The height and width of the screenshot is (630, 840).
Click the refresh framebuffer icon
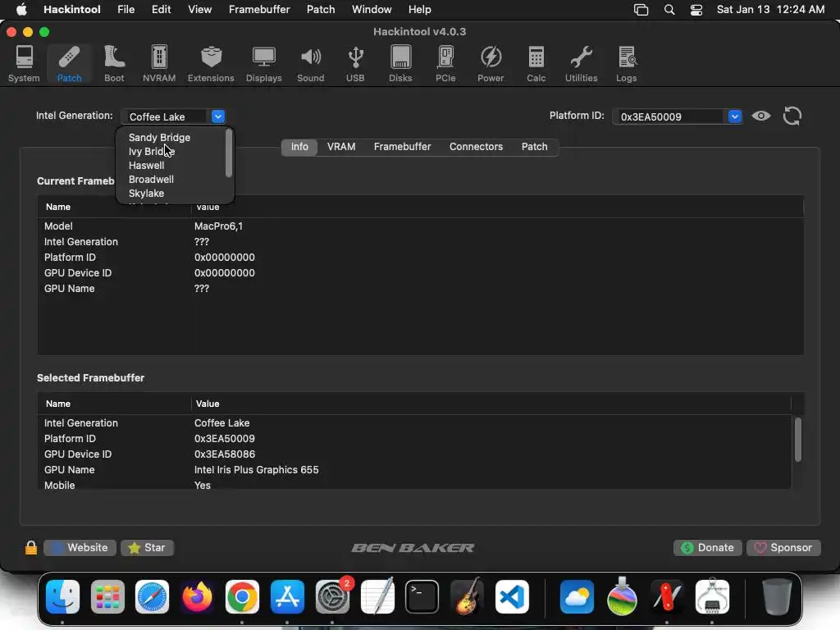[x=792, y=116]
